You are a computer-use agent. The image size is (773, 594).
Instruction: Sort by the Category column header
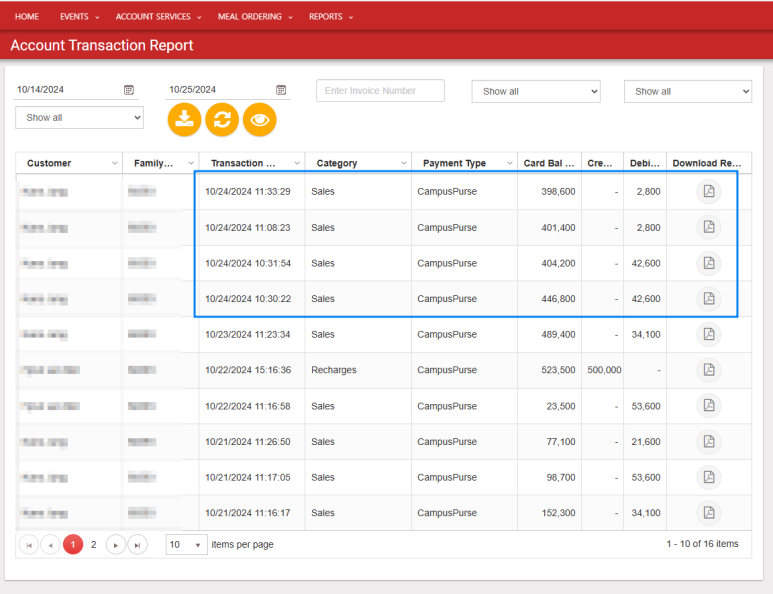point(337,163)
